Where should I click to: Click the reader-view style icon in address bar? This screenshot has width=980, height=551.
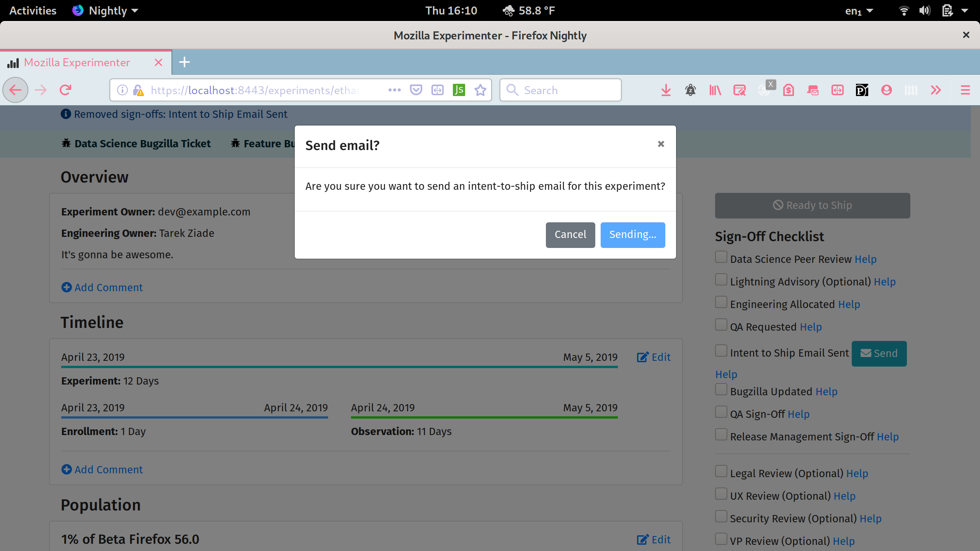[x=437, y=90]
